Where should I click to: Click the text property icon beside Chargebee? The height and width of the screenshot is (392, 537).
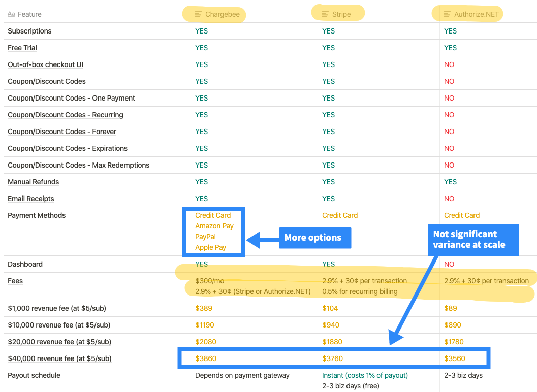point(198,14)
